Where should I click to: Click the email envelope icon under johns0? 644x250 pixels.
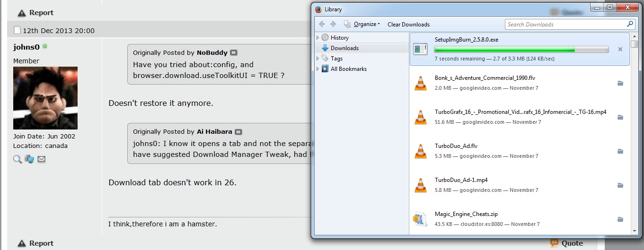tap(41, 159)
